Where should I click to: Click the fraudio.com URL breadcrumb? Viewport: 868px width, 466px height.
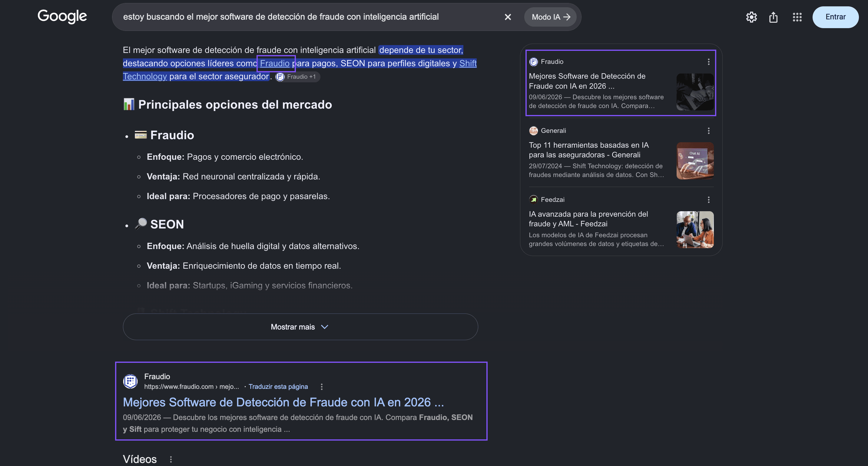(191, 386)
